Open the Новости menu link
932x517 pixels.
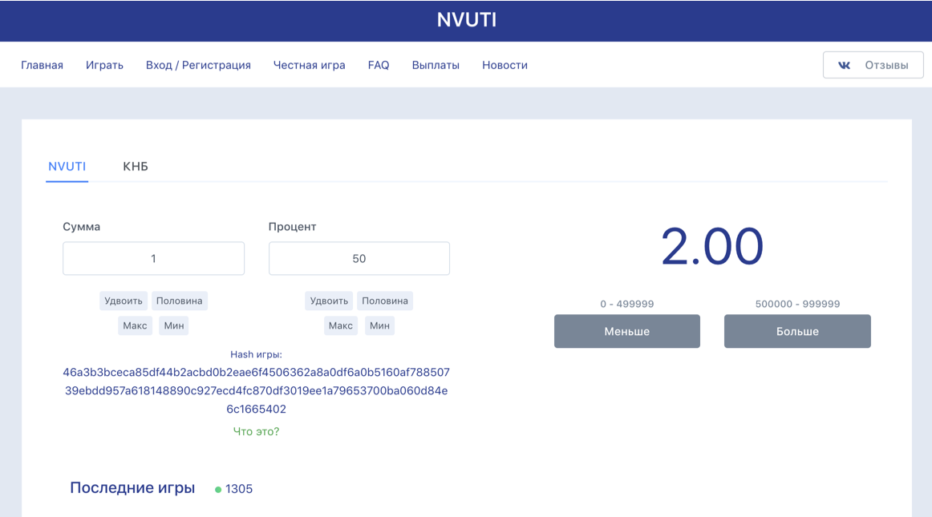[505, 65]
